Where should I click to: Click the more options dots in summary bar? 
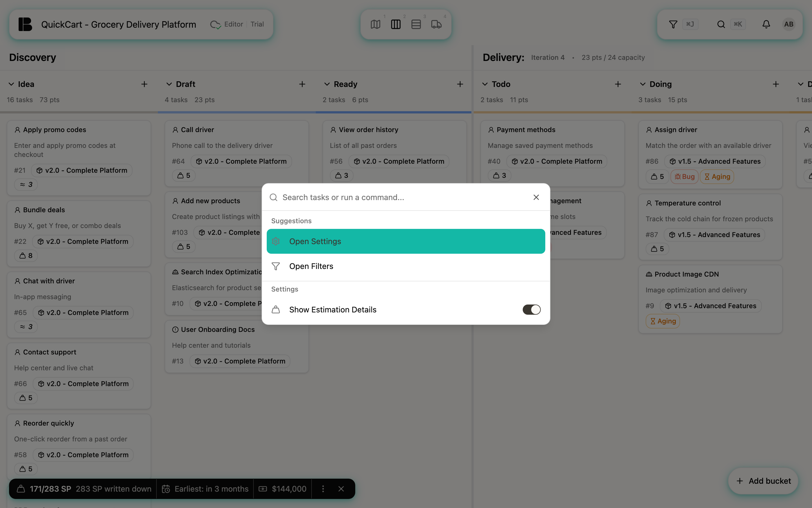[323, 489]
